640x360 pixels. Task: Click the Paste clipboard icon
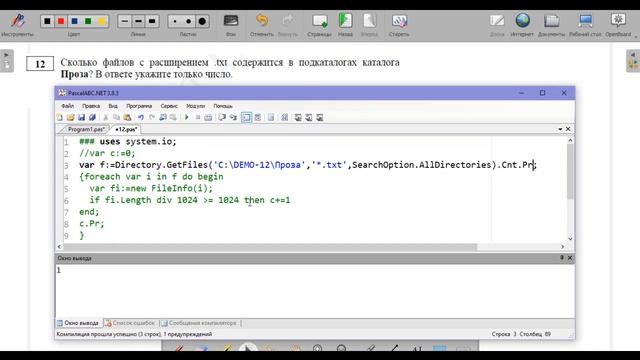click(x=127, y=118)
